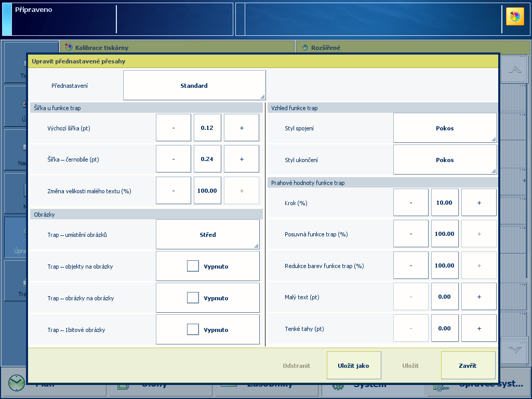
Task: Click the Šířka – černobíle value field 0.24
Action: [x=207, y=159]
